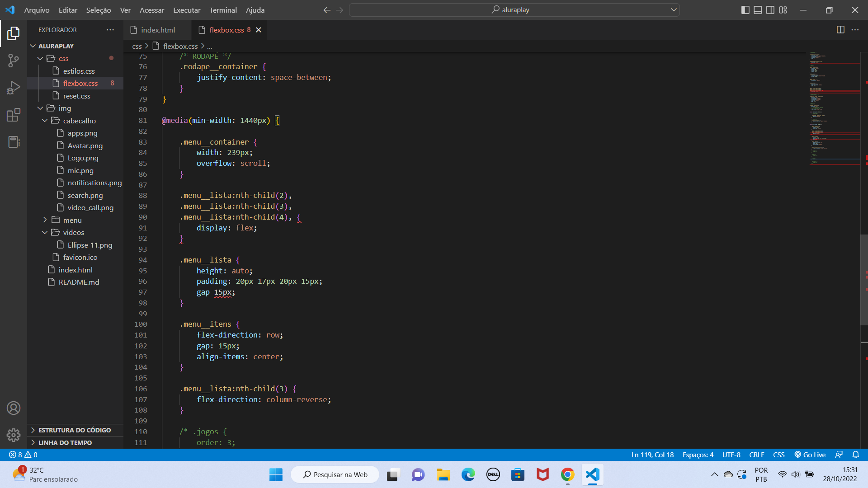
Task: Open the Executar menu
Action: tap(187, 10)
